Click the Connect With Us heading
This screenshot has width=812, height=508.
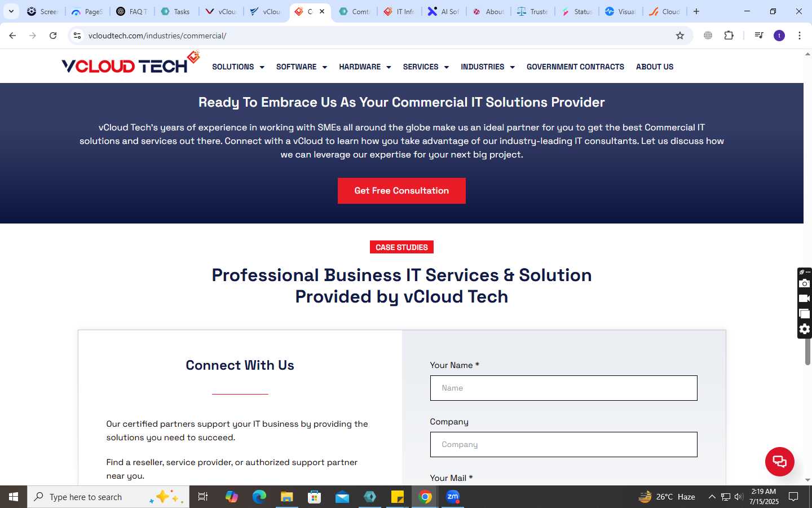click(240, 365)
